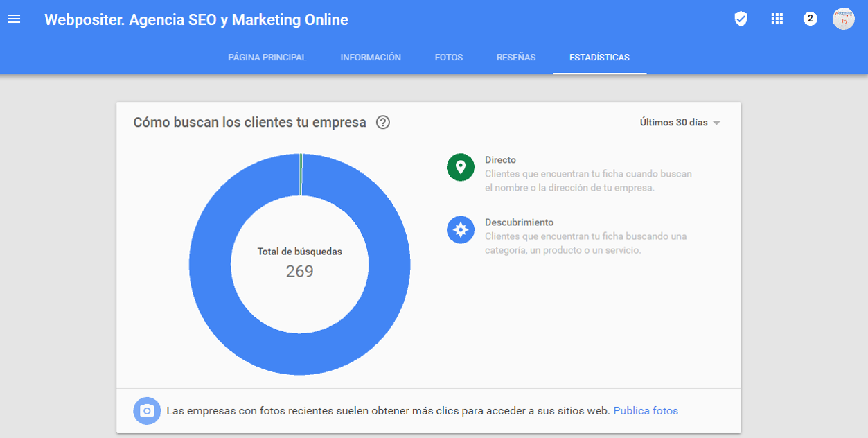Follow the Publica fotos link
Screen dimensions: 868x438
point(645,411)
